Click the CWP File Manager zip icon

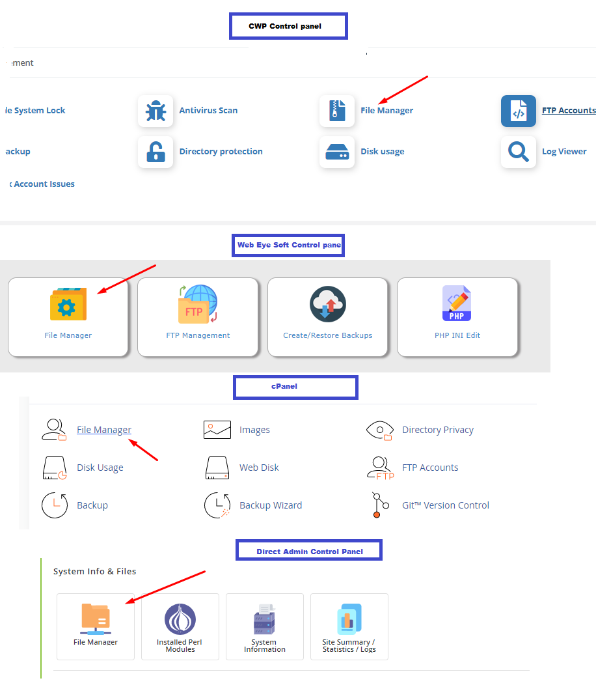(x=337, y=111)
